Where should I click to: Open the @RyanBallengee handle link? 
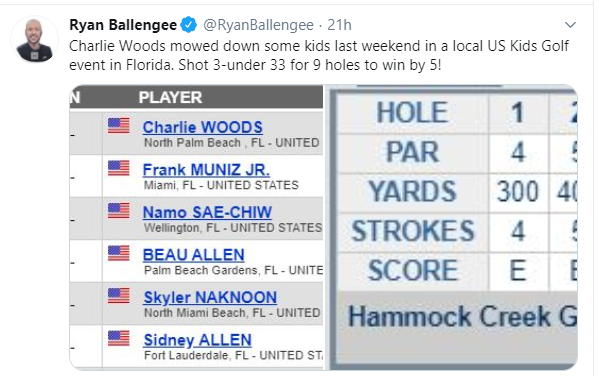click(x=258, y=25)
